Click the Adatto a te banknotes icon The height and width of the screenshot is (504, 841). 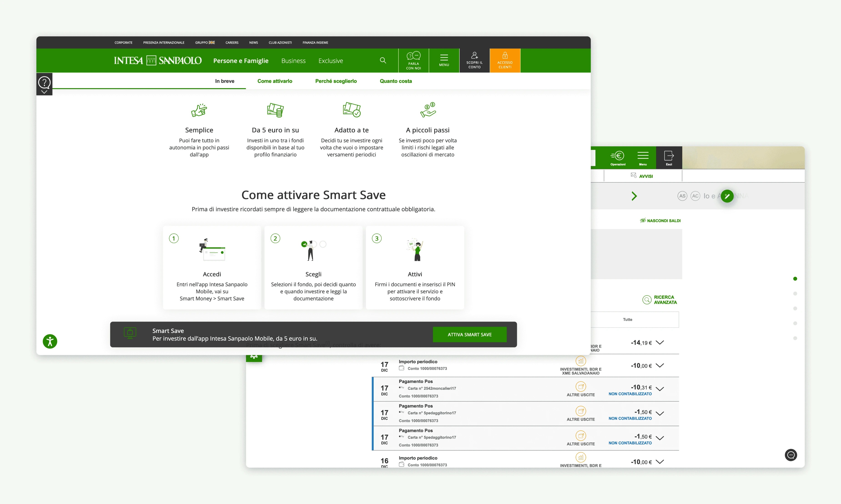pyautogui.click(x=352, y=110)
